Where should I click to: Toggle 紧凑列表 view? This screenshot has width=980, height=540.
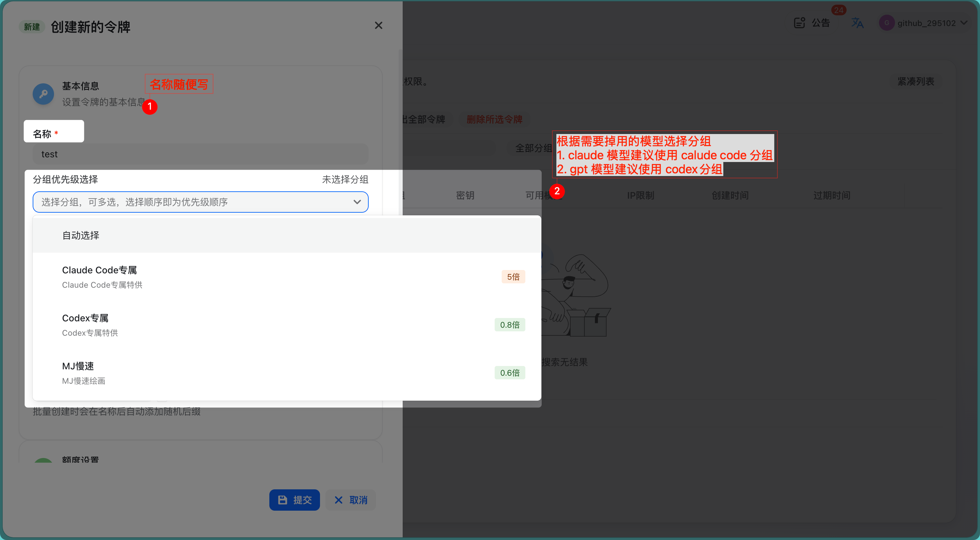pyautogui.click(x=916, y=81)
